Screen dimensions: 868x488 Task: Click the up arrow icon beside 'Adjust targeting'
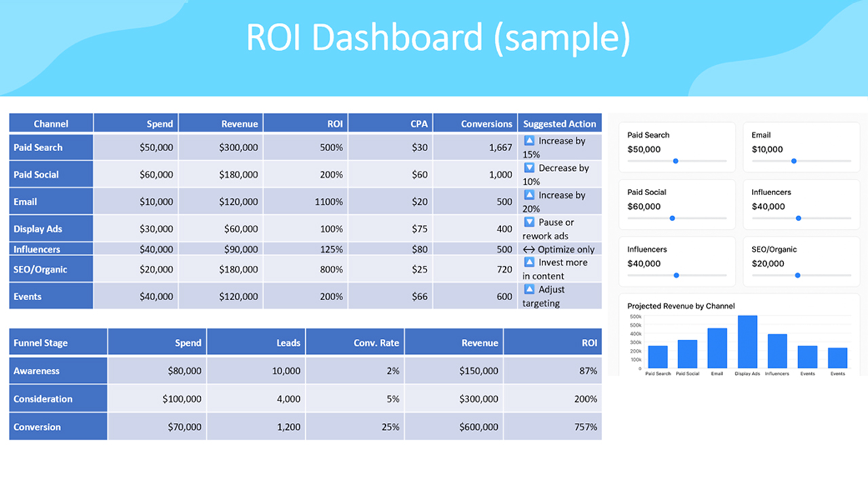pyautogui.click(x=530, y=289)
